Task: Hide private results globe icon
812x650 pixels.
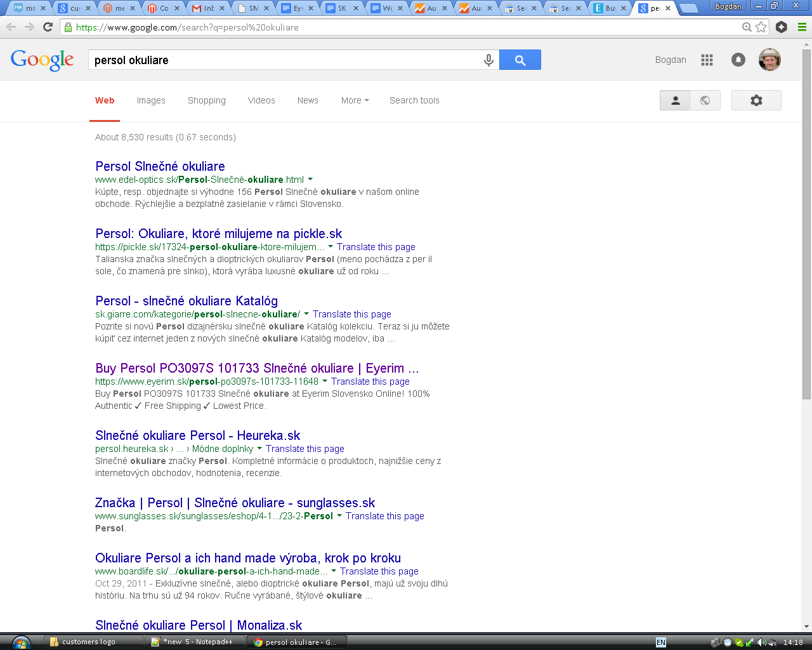Action: [x=705, y=100]
